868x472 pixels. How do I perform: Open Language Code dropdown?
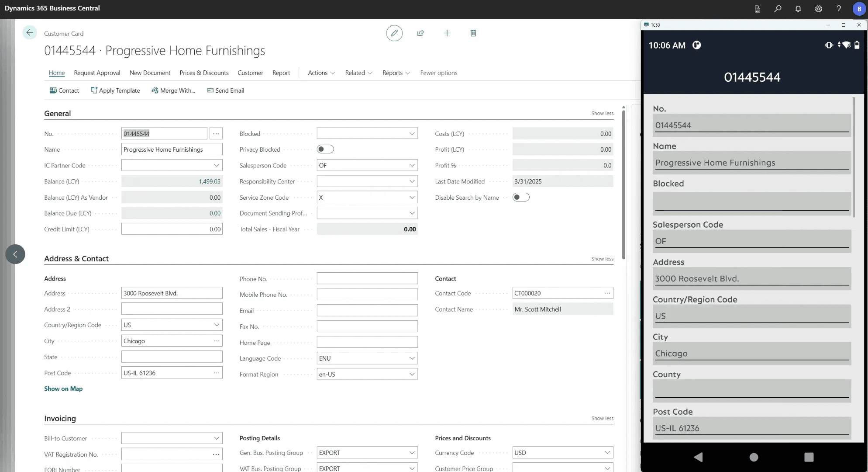[x=412, y=358]
